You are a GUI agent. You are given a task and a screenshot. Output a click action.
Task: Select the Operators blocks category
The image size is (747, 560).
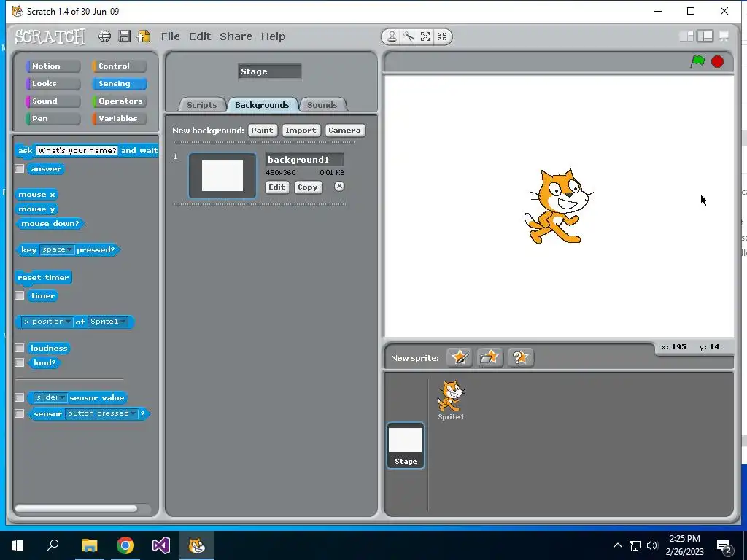119,101
